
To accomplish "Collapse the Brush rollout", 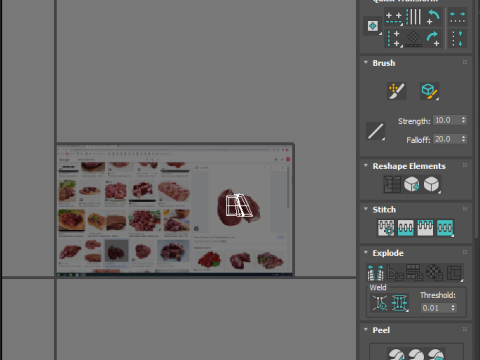I will [x=366, y=62].
